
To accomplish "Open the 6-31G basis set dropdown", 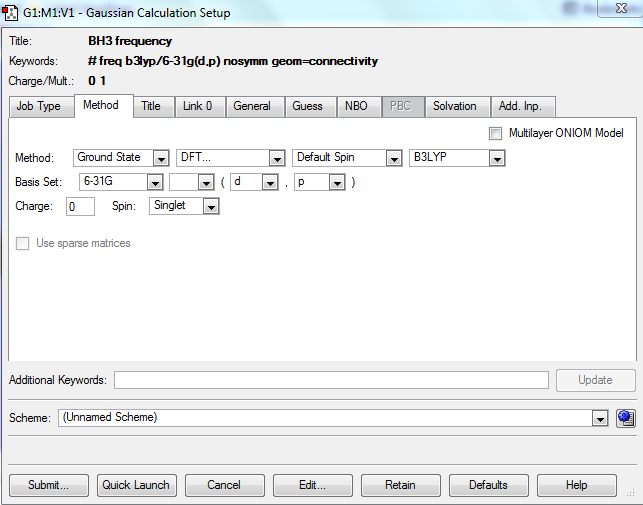I will [x=121, y=182].
